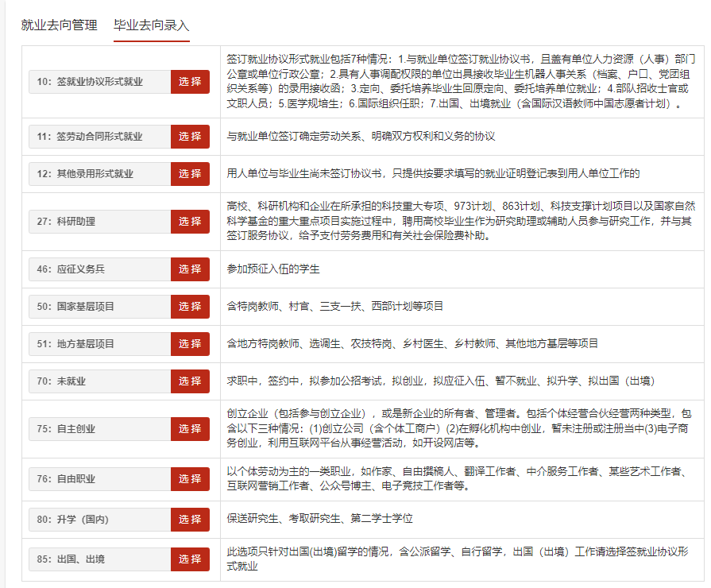This screenshot has height=588, width=711.
Task: Select 选择 beside 70: 未就业
Action: pos(190,381)
